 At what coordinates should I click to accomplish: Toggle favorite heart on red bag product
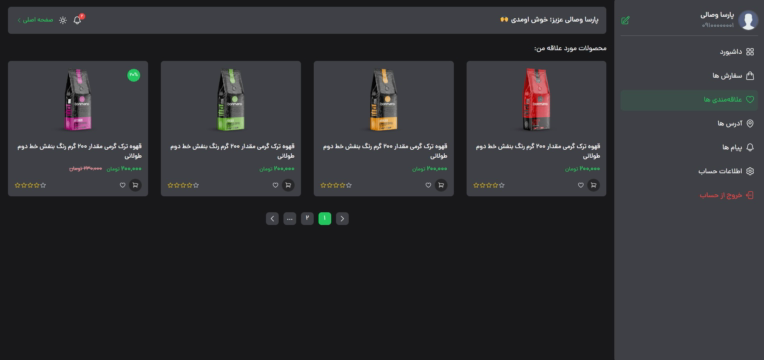coord(581,185)
